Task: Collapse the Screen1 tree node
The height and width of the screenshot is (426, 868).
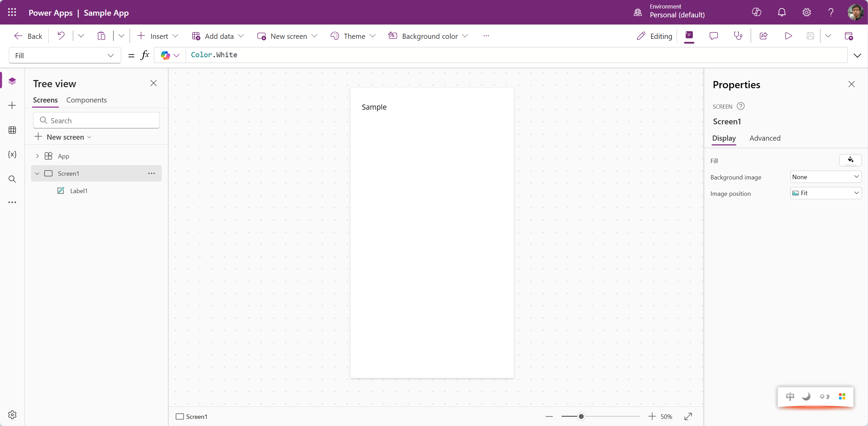Action: tap(37, 173)
